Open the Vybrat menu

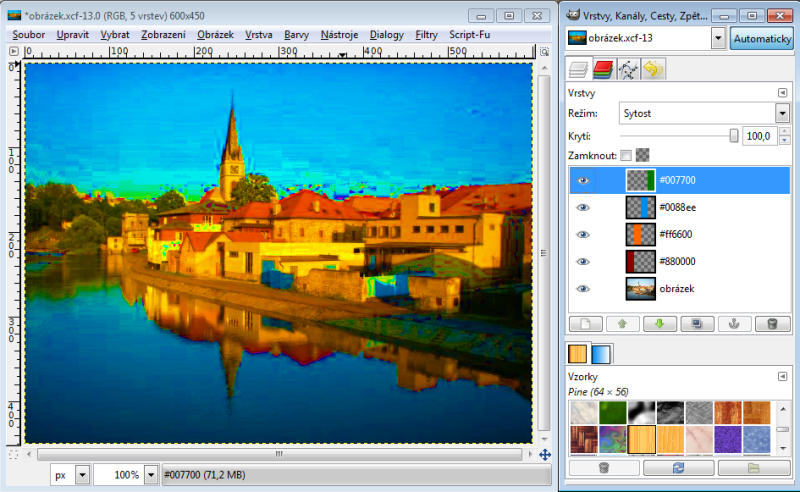point(115,35)
